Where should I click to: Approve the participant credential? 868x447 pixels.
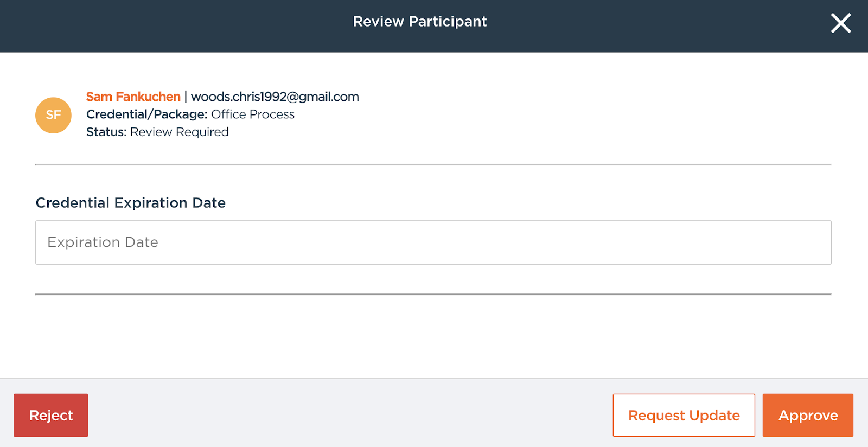(x=808, y=415)
